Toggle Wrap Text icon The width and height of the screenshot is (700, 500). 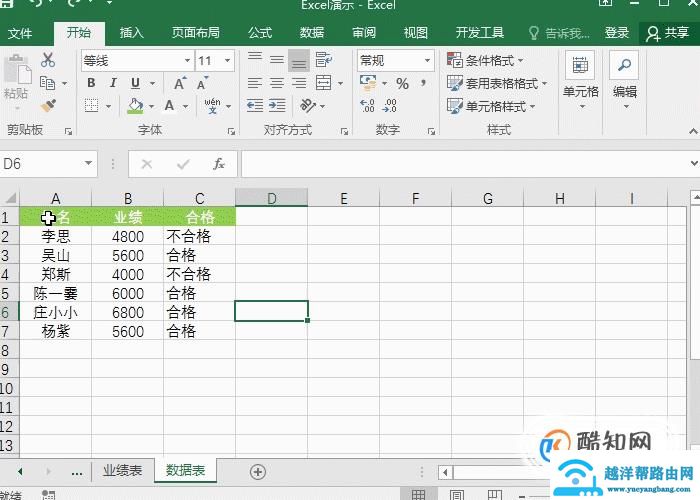323,60
